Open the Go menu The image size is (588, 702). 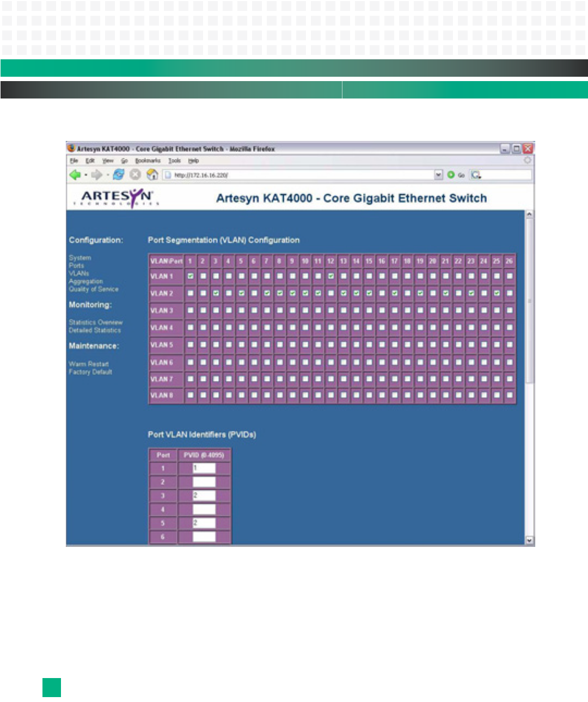124,161
